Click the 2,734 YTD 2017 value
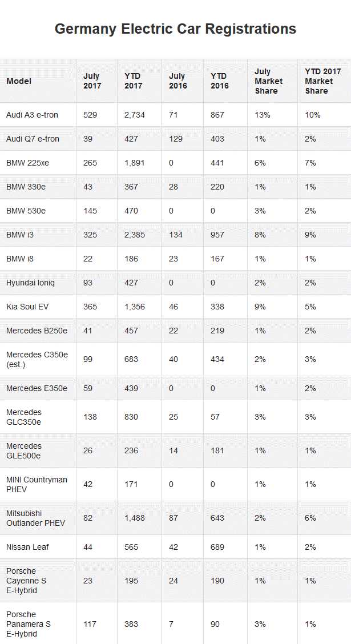Image resolution: width=351 pixels, height=644 pixels. click(x=135, y=115)
